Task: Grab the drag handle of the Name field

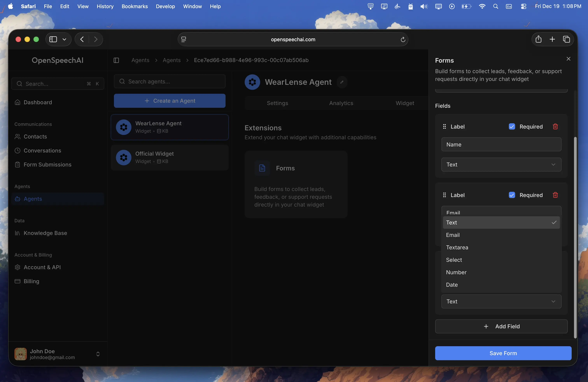Action: 444,126
